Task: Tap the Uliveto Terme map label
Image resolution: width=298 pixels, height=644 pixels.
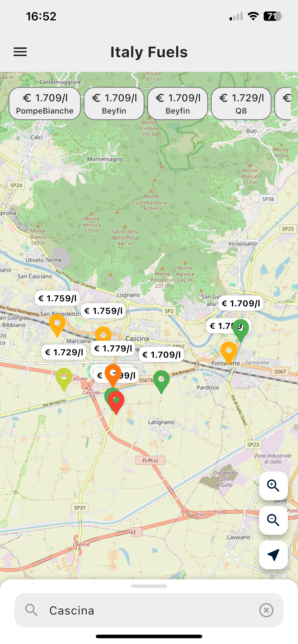Action: click(44, 260)
